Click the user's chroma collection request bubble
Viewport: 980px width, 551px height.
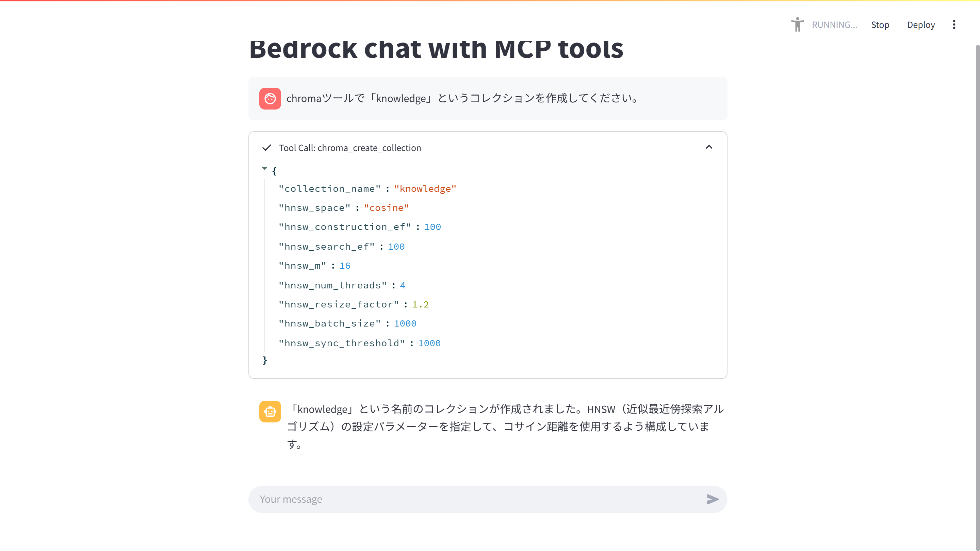tap(462, 98)
